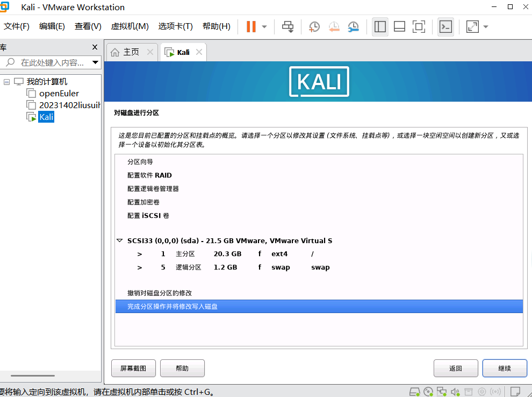Send Ctrl+Alt+Del to the VM
532x397 pixels.
click(x=287, y=26)
